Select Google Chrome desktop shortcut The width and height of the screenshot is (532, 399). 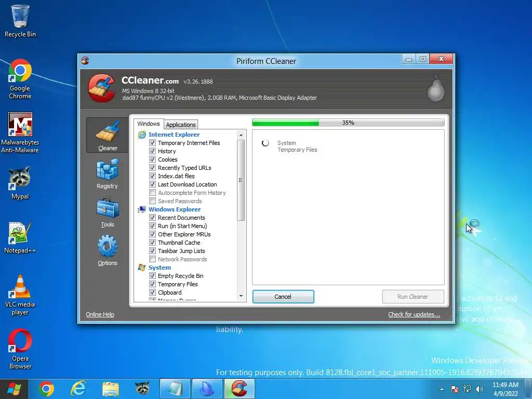[20, 79]
